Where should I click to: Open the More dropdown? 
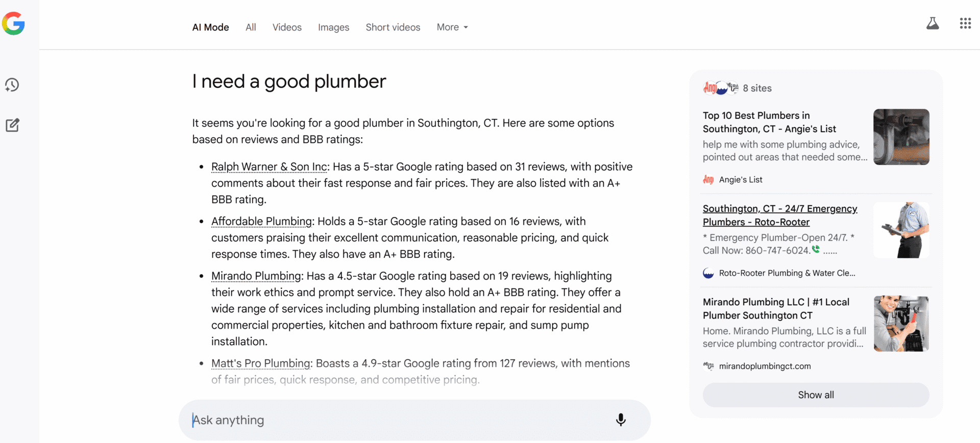[451, 27]
